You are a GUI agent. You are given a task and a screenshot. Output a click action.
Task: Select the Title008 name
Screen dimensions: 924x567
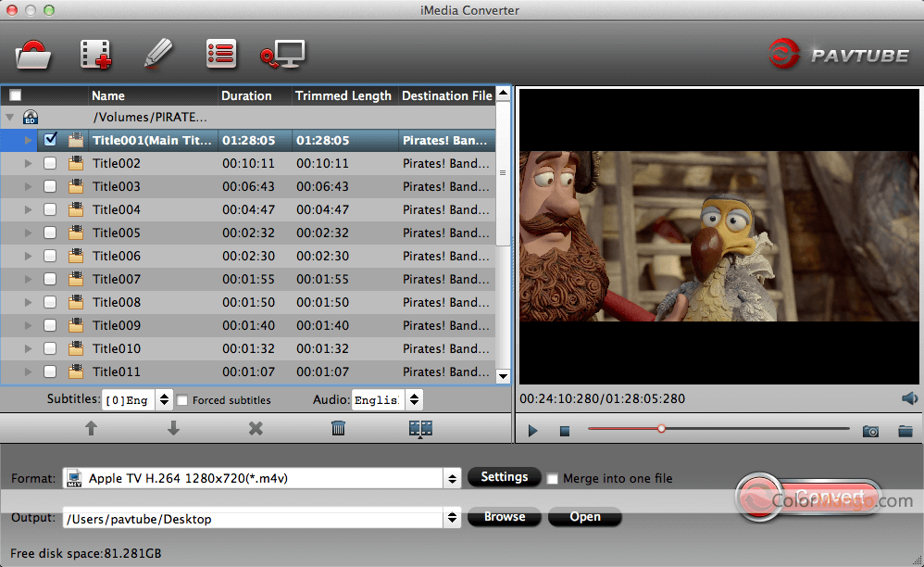117,302
